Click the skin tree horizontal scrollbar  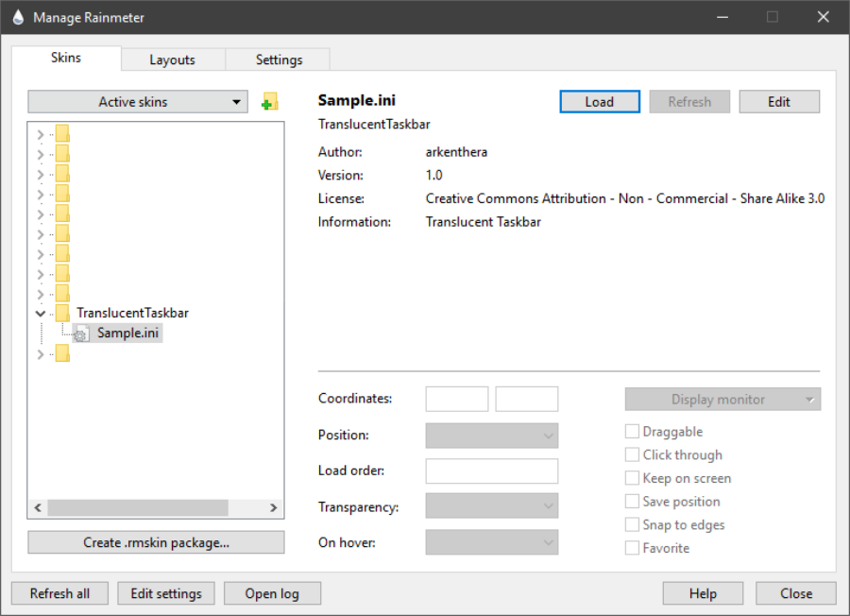click(138, 507)
